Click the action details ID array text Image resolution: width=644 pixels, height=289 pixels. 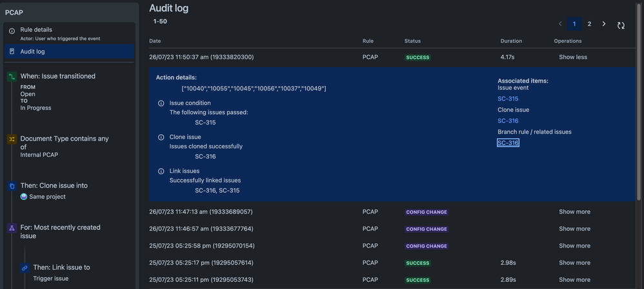pos(254,88)
